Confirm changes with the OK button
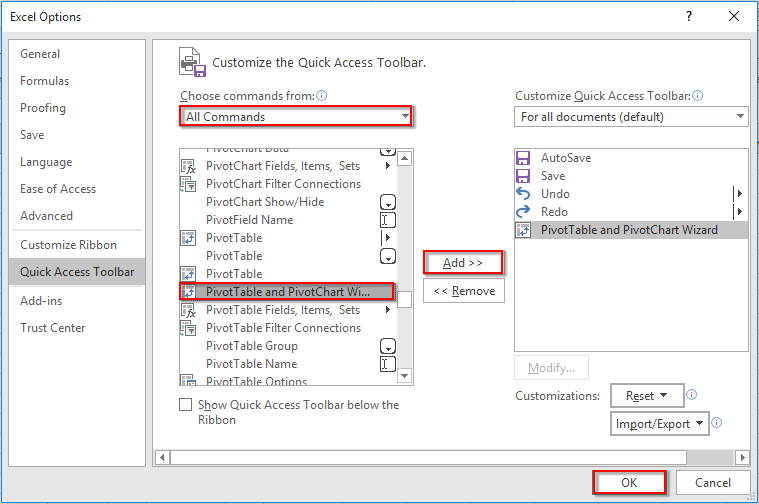The image size is (759, 504). (628, 482)
